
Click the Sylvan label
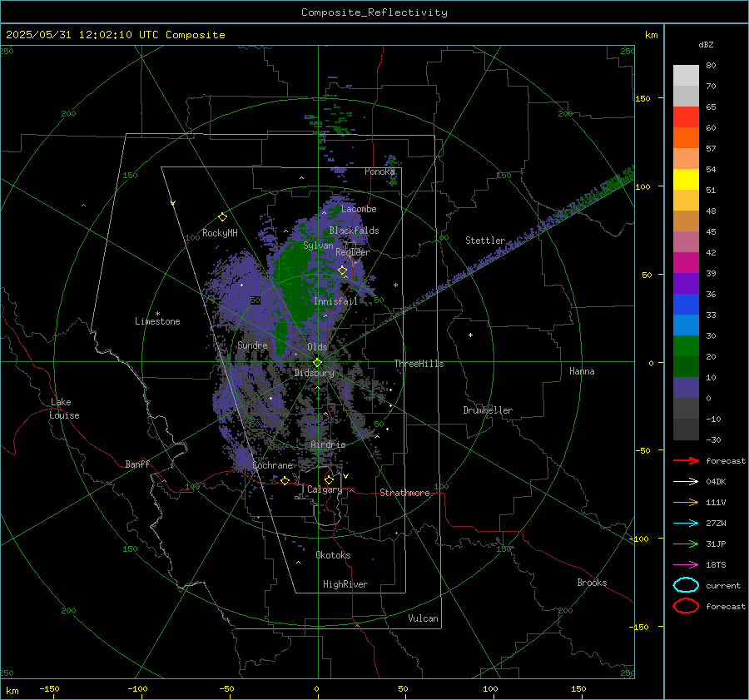click(x=318, y=246)
